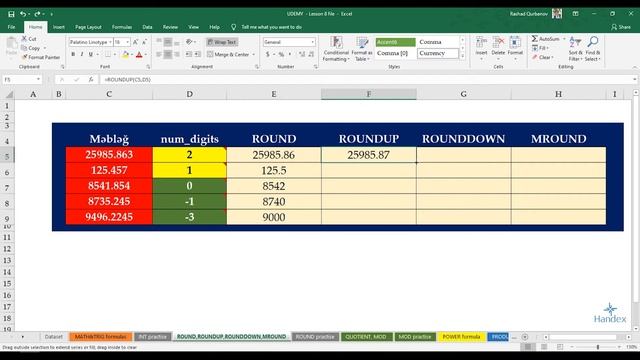This screenshot has width=640, height=360.
Task: Toggle italic formatting
Action: click(x=82, y=54)
